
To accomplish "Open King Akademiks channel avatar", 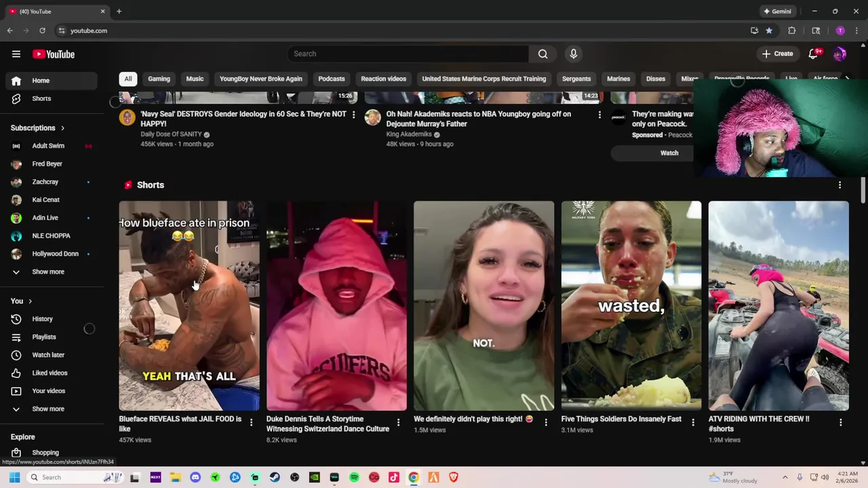I will click(372, 117).
